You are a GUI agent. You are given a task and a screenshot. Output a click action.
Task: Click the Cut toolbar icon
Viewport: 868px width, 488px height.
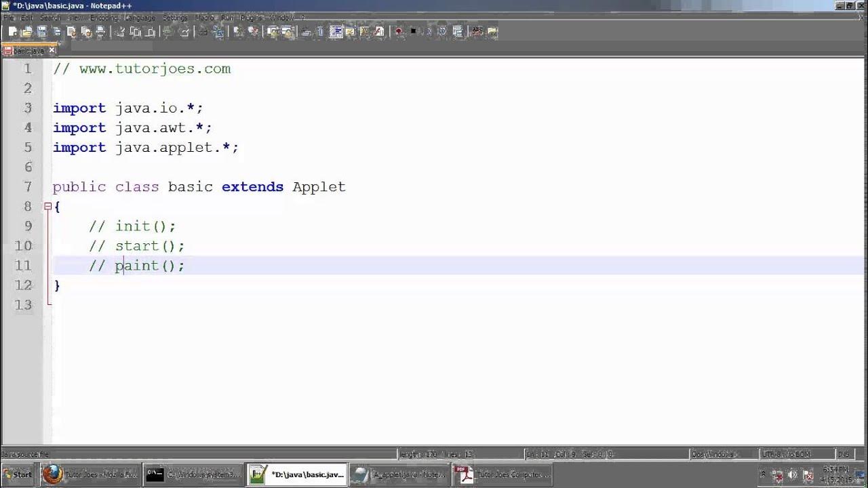click(121, 31)
